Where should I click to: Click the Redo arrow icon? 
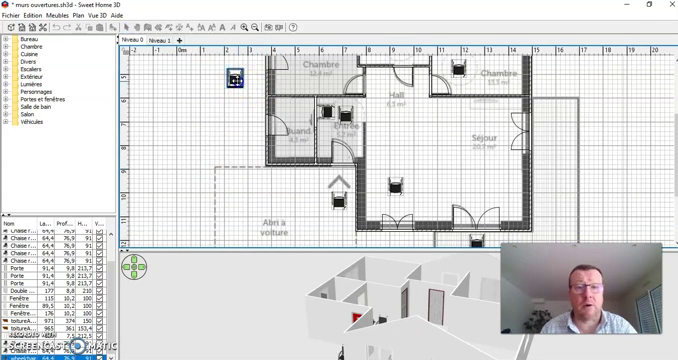pyautogui.click(x=67, y=27)
